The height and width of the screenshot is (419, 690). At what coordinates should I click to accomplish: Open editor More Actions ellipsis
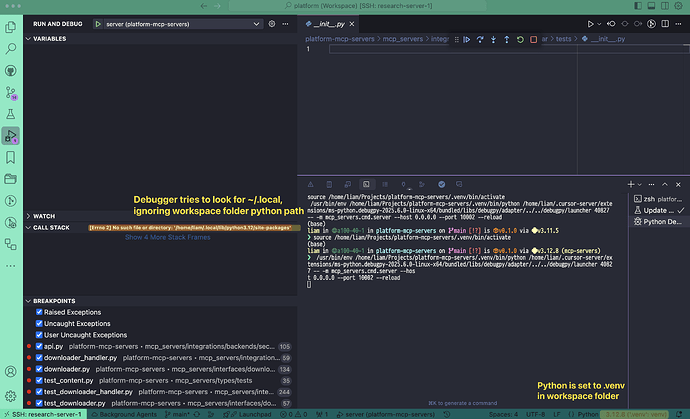[678, 24]
